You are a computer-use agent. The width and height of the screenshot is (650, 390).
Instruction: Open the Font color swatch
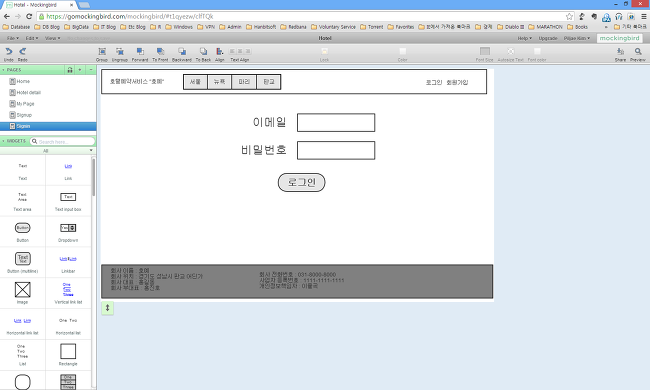coord(537,51)
